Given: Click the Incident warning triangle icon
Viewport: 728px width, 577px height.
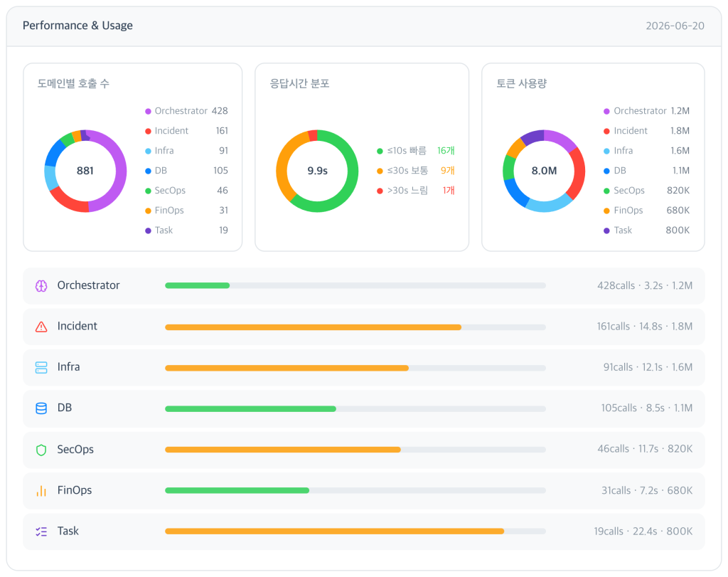Looking at the screenshot, I should [x=41, y=327].
